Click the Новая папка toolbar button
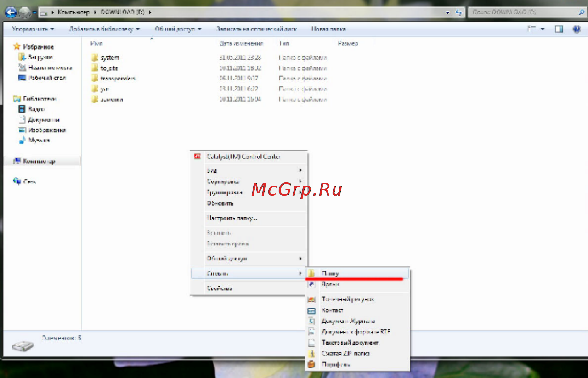Screen dimensions: 588x378 tap(328, 29)
